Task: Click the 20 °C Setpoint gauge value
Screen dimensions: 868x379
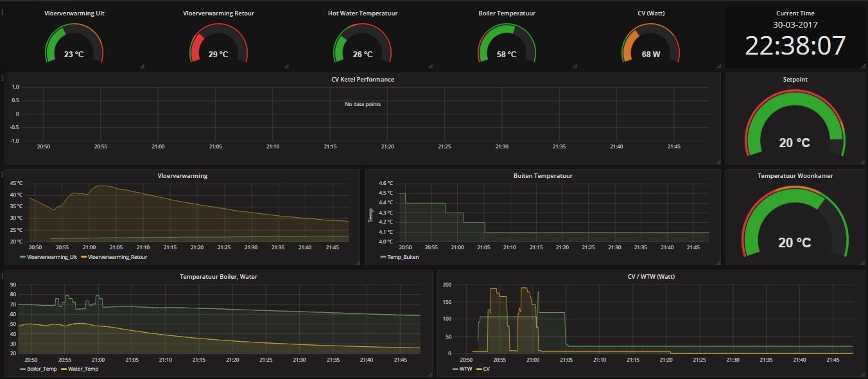Action: (x=795, y=143)
